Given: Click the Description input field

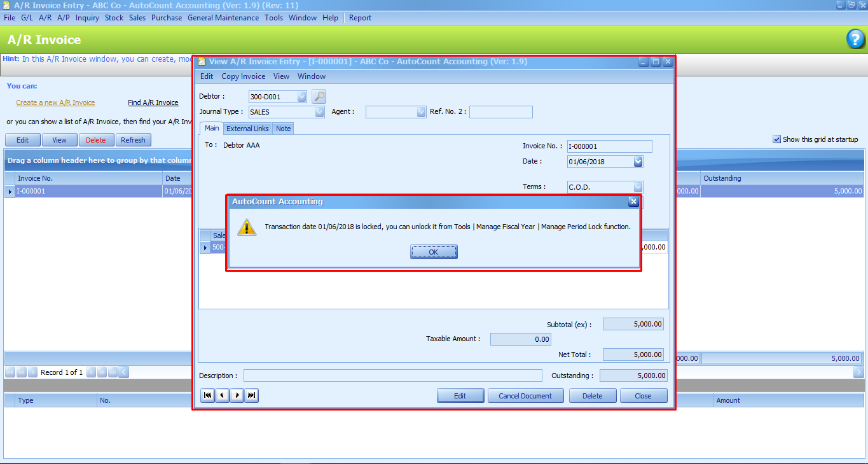Looking at the screenshot, I should [393, 376].
